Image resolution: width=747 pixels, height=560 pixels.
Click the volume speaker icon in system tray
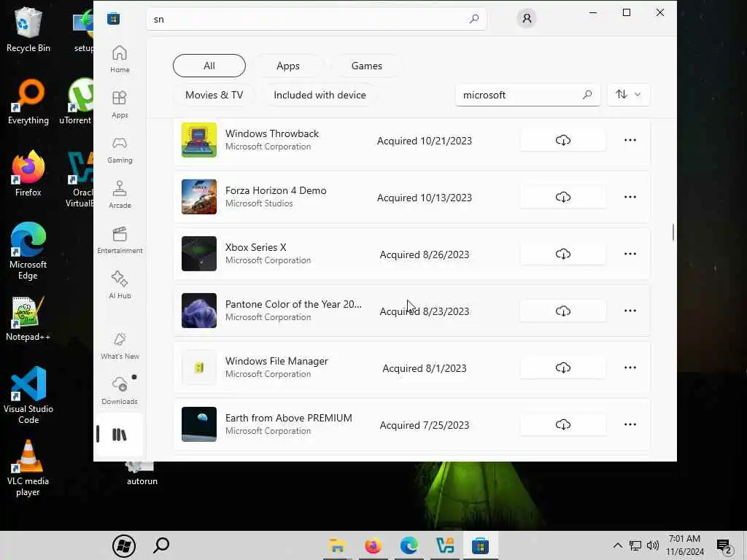click(x=653, y=545)
